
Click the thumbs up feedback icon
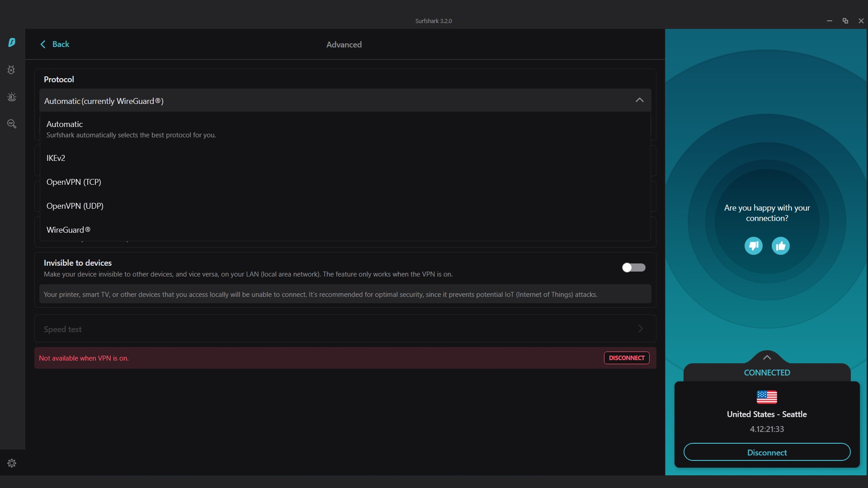pyautogui.click(x=780, y=246)
